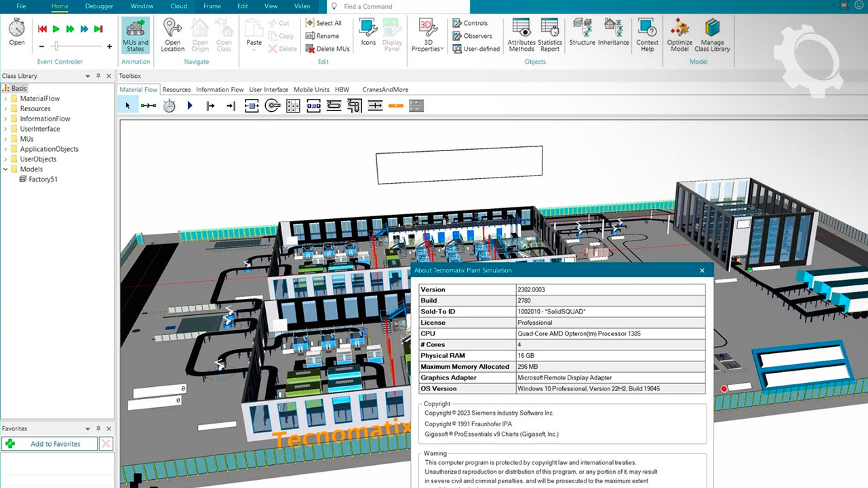Switch to the Debugger ribbon tab

pyautogui.click(x=100, y=6)
